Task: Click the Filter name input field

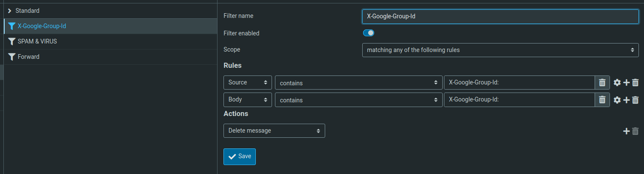Action: 500,17
